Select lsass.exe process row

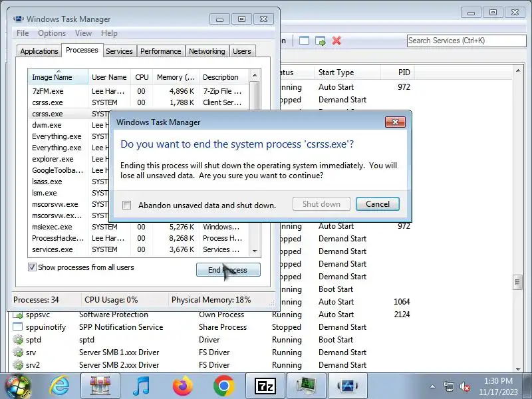click(x=69, y=182)
